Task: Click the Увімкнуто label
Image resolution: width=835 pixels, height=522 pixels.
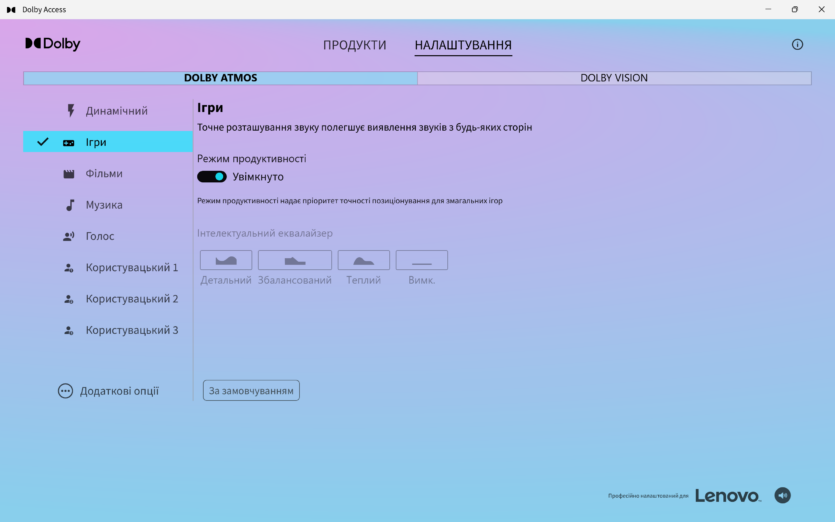Action: (x=258, y=177)
